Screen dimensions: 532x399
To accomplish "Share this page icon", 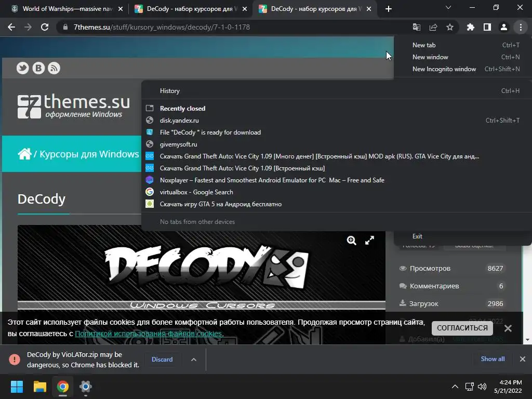I will [433, 27].
